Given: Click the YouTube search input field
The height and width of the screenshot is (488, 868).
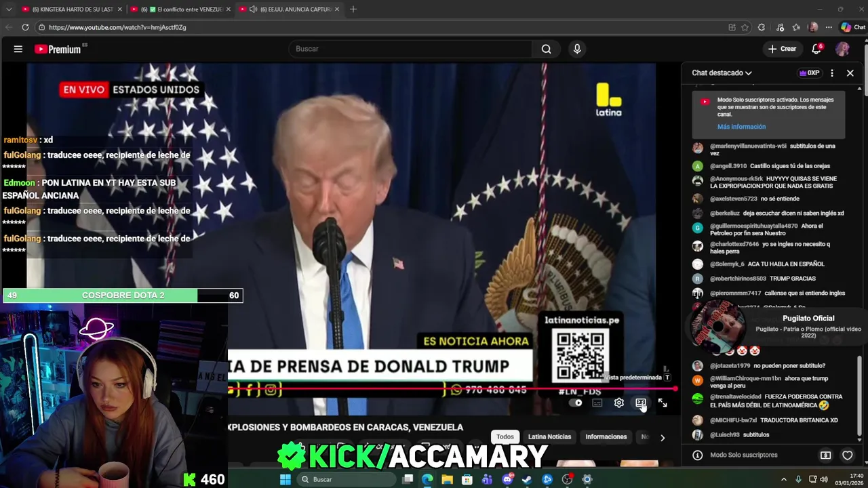Looking at the screenshot, I should click(x=409, y=49).
